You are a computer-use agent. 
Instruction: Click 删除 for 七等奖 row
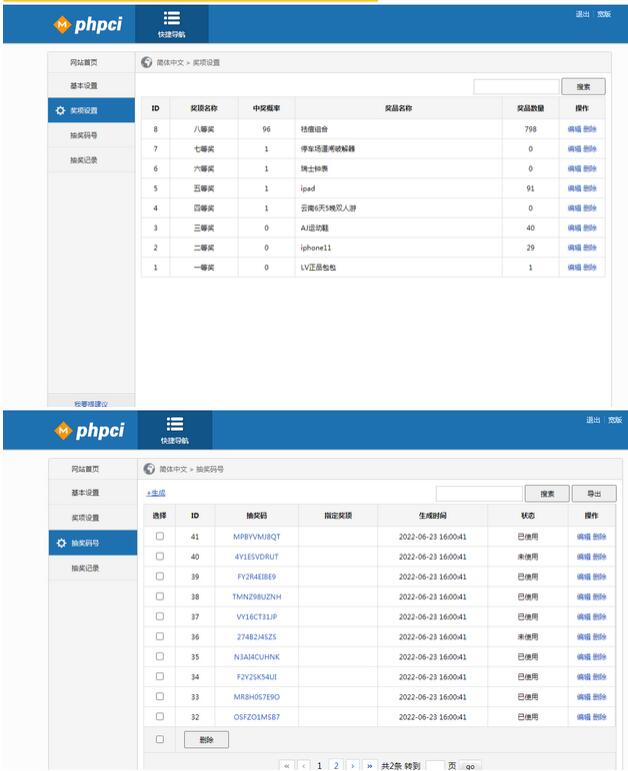coord(590,148)
